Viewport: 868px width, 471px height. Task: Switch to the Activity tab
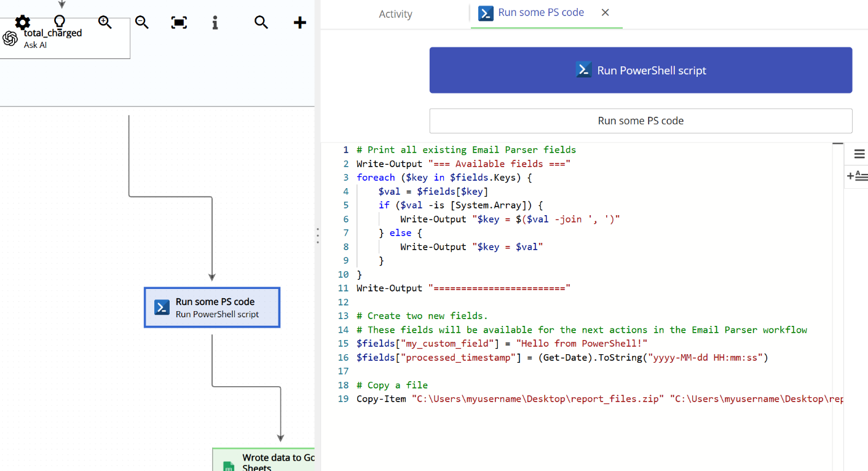coord(395,14)
